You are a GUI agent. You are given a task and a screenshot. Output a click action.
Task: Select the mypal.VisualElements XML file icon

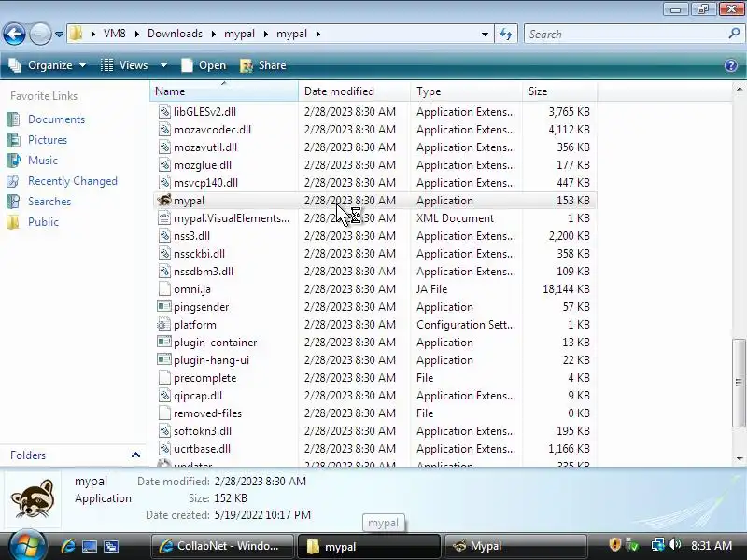click(x=164, y=218)
